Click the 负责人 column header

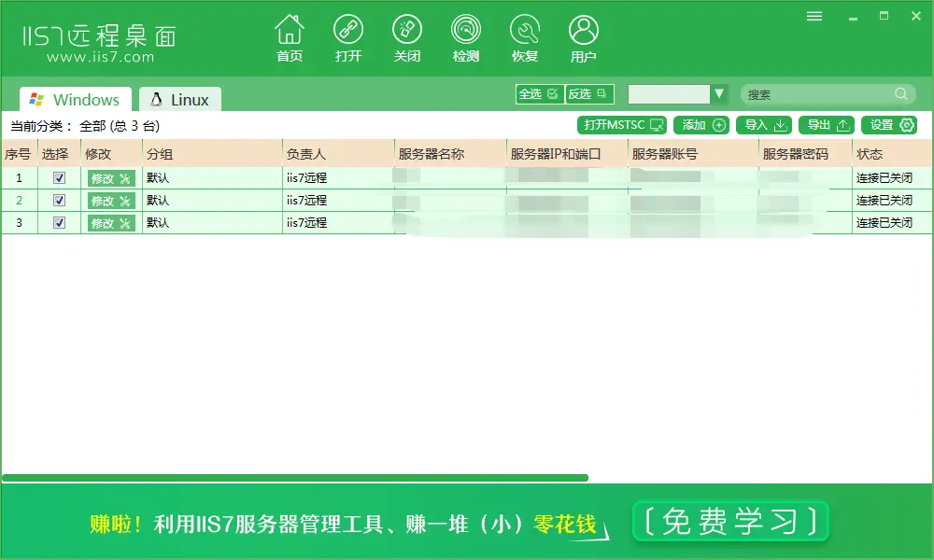(x=338, y=154)
